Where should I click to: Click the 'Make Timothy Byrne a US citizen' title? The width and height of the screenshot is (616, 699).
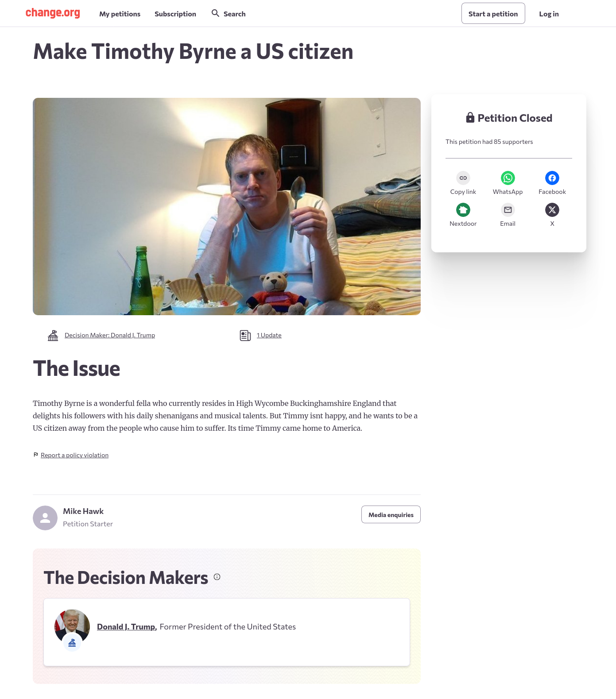[193, 51]
